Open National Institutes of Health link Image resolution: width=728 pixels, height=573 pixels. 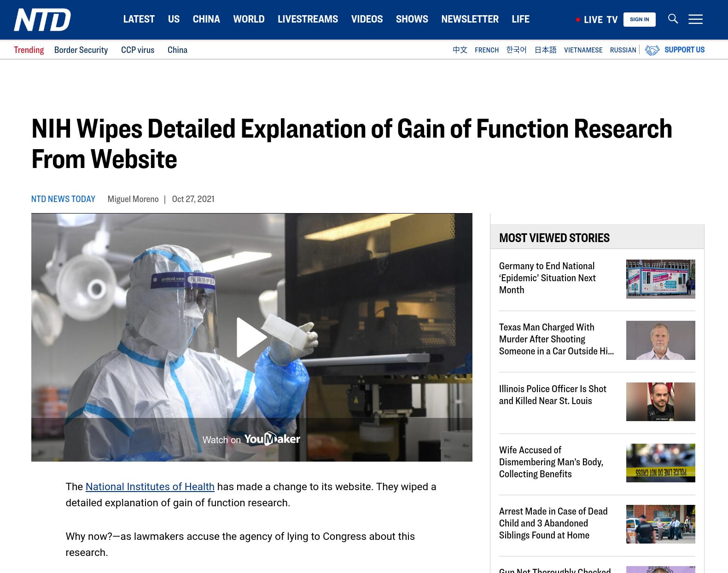[150, 486]
